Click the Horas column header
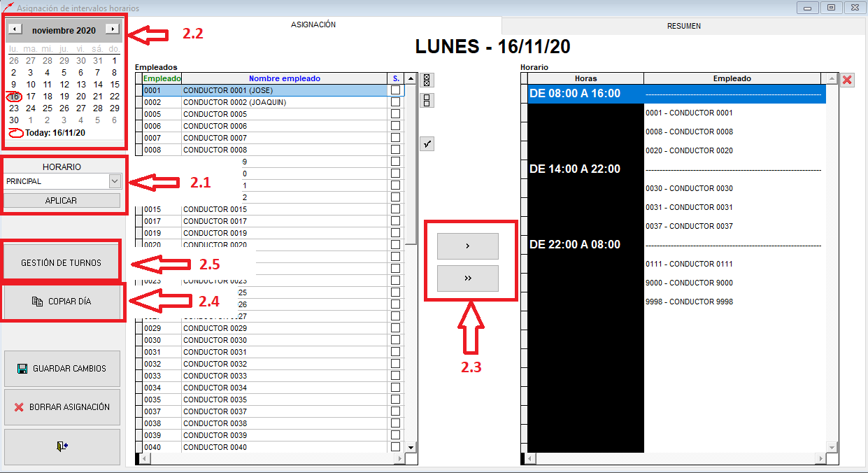 [585, 78]
